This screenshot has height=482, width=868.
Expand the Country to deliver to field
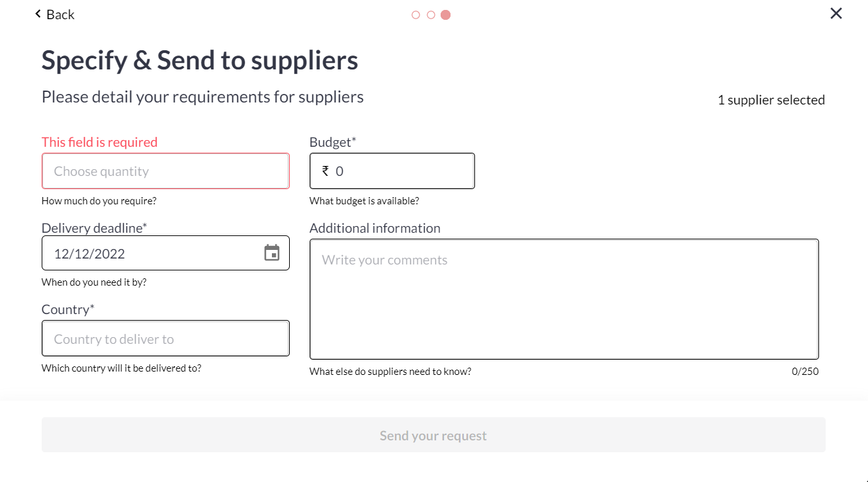point(165,339)
